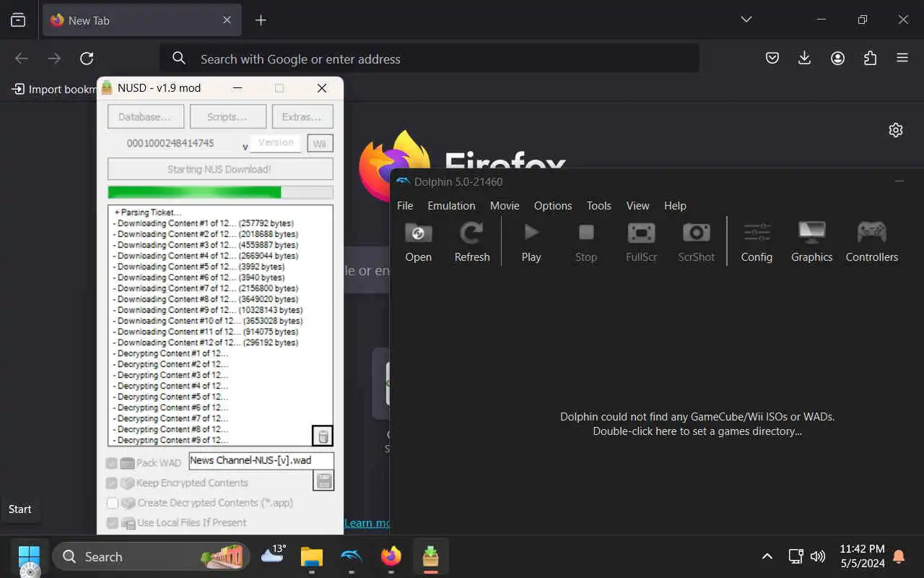
Task: Toggle Use Local Files If Present checkbox
Action: pyautogui.click(x=112, y=522)
